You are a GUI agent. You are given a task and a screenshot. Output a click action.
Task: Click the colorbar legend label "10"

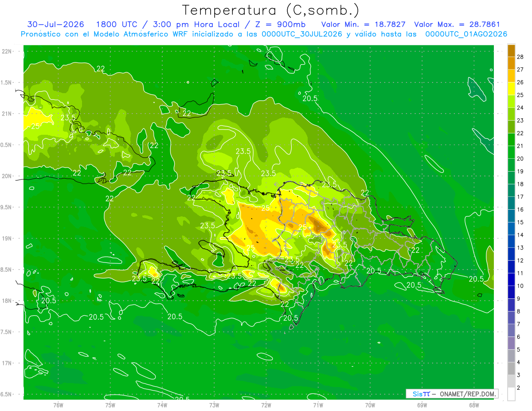(x=520, y=286)
